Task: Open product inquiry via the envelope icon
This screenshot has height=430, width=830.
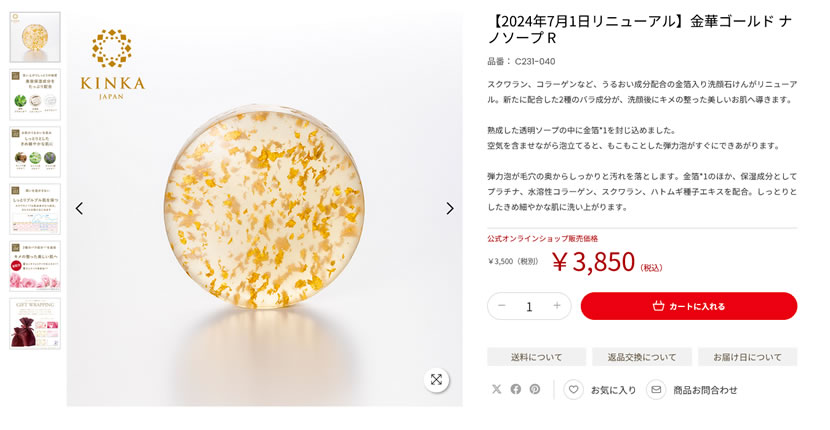Action: point(656,390)
